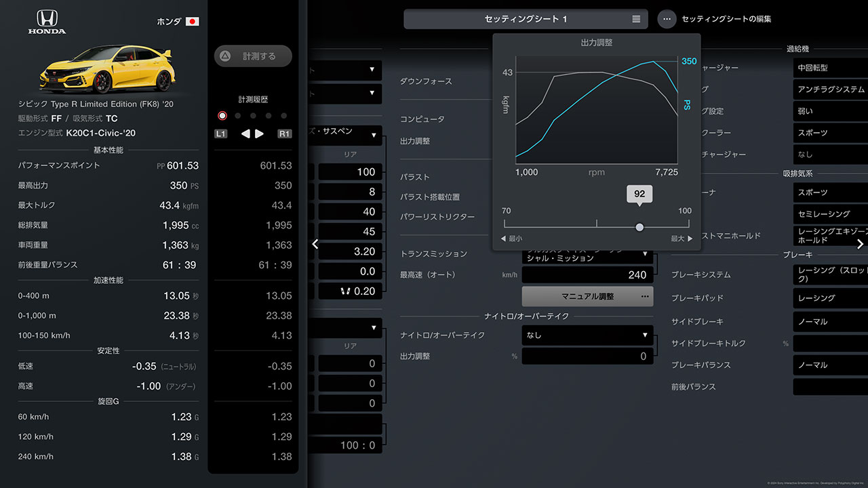Click the three-dot セッティングシートの編集 button
868x488 pixels.
click(667, 19)
